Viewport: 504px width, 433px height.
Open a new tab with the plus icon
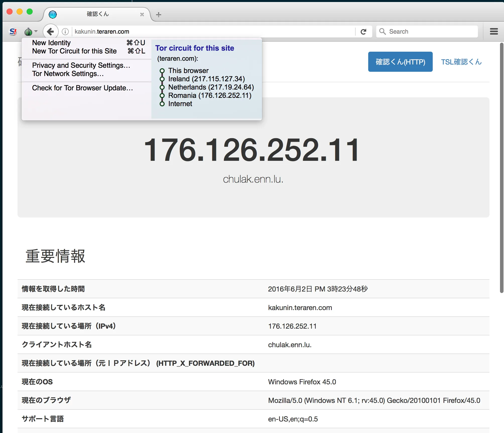158,15
